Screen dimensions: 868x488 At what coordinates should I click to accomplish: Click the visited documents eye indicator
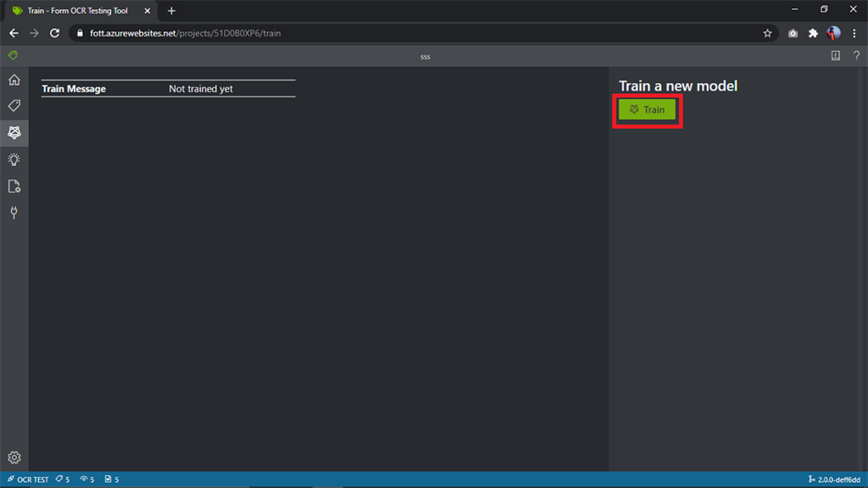tap(86, 479)
